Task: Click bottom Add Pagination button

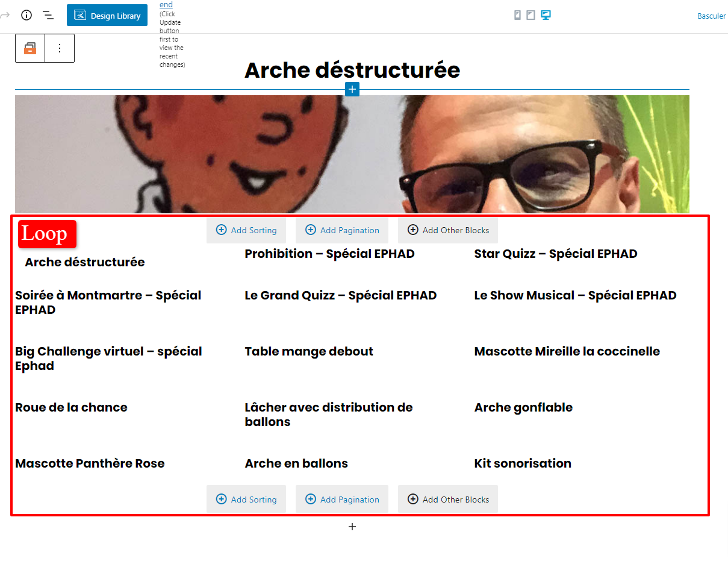Action: click(x=342, y=500)
